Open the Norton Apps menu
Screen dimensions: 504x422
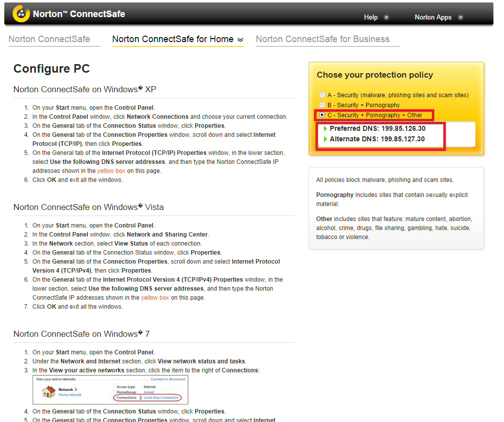coord(433,18)
